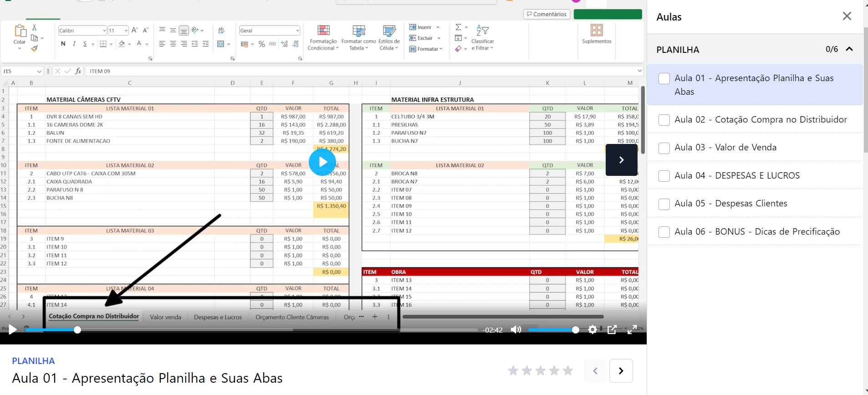
Task: Click the Colar paste icon in ribbon
Action: [x=20, y=31]
